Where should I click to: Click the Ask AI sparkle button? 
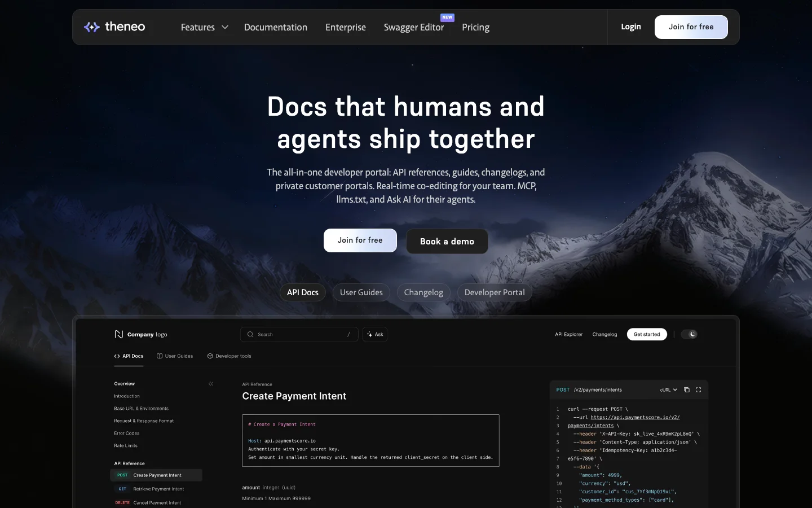pos(375,334)
